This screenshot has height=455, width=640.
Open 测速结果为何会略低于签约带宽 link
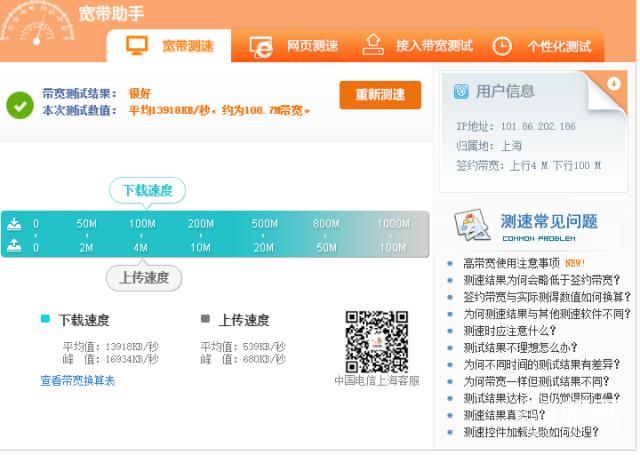[542, 280]
